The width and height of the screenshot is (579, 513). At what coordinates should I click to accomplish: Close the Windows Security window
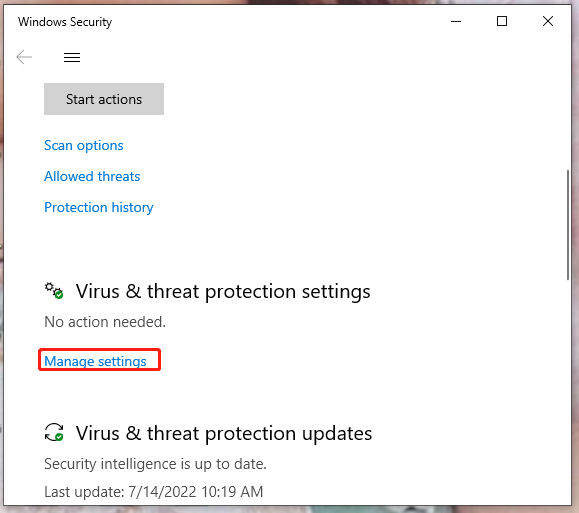point(548,21)
